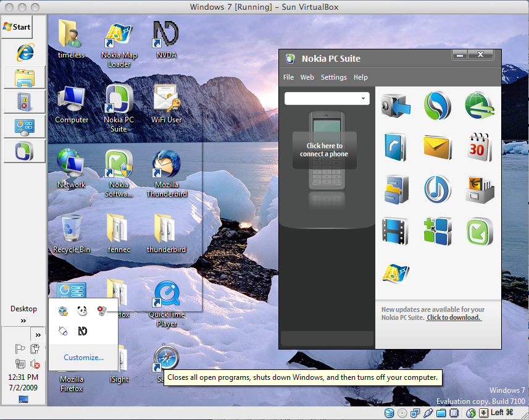The image size is (529, 420).
Task: Click the VirtualBox USB status icon
Action: (x=428, y=413)
